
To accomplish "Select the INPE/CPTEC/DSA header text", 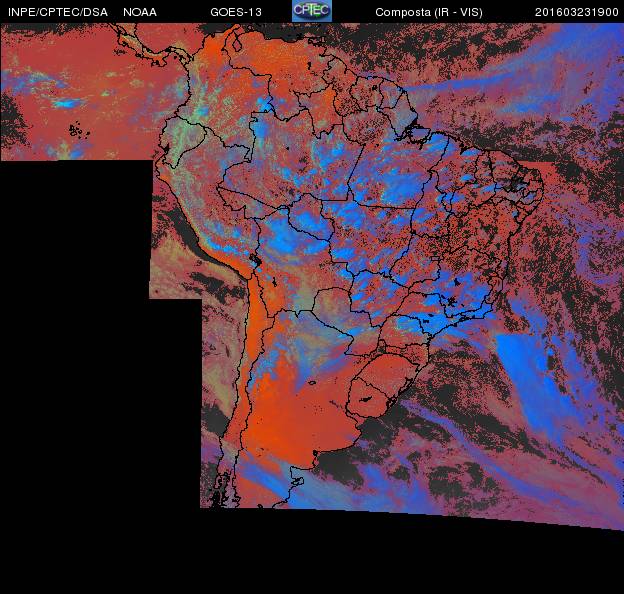I will point(58,12).
